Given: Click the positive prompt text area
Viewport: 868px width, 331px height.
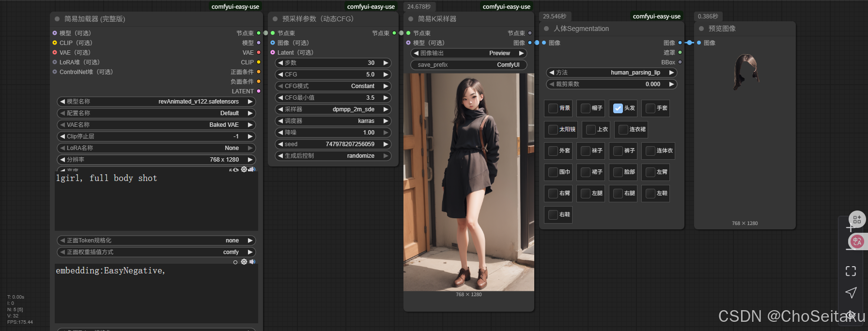Looking at the screenshot, I should (156, 201).
